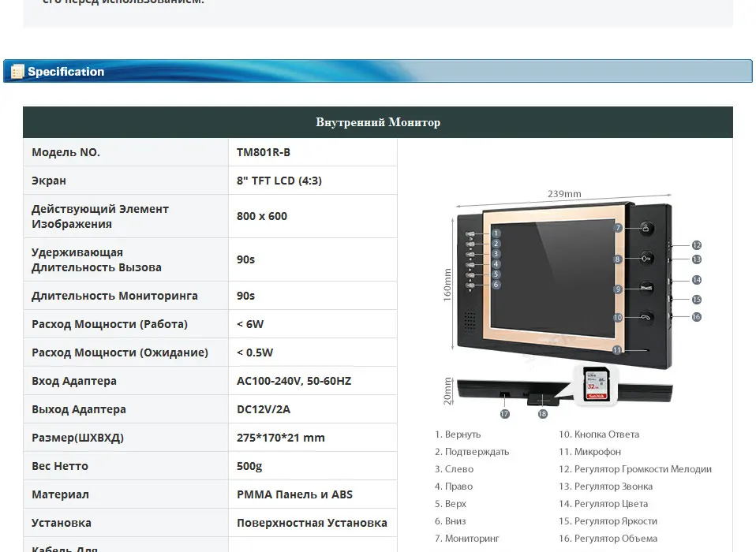Image resolution: width=756 pixels, height=552 pixels.
Task: Click the key unlock icon button on device
Action: [646, 258]
